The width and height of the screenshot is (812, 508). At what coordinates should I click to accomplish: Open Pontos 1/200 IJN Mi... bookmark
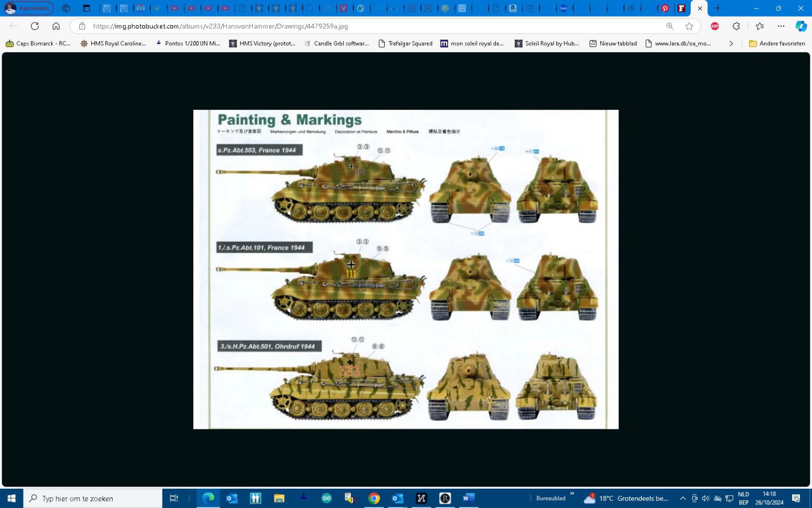pyautogui.click(x=188, y=44)
